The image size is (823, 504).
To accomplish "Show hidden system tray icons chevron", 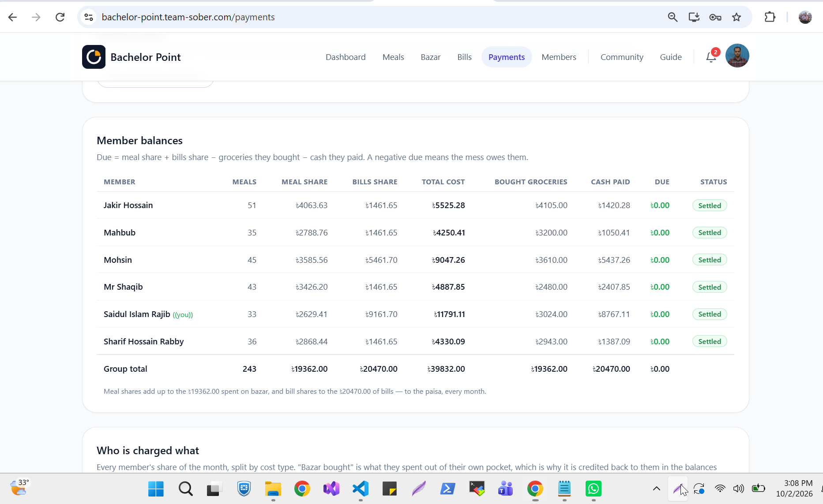I will pyautogui.click(x=657, y=488).
